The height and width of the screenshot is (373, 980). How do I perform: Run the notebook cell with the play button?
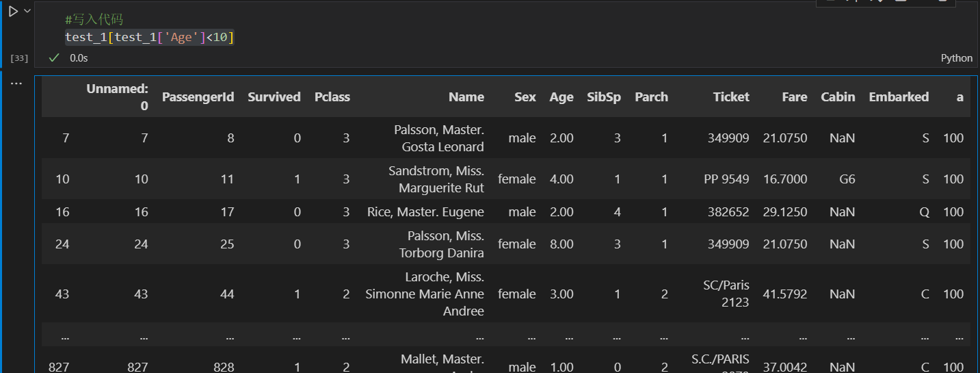(x=13, y=12)
